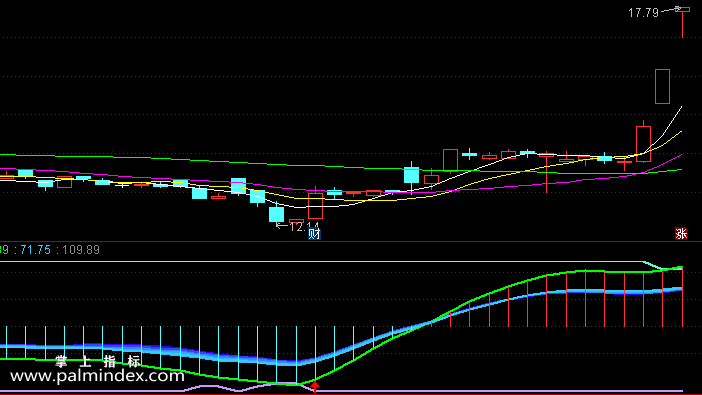Click the red buy-signal up arrow
This screenshot has height=395, width=702.
click(x=315, y=386)
